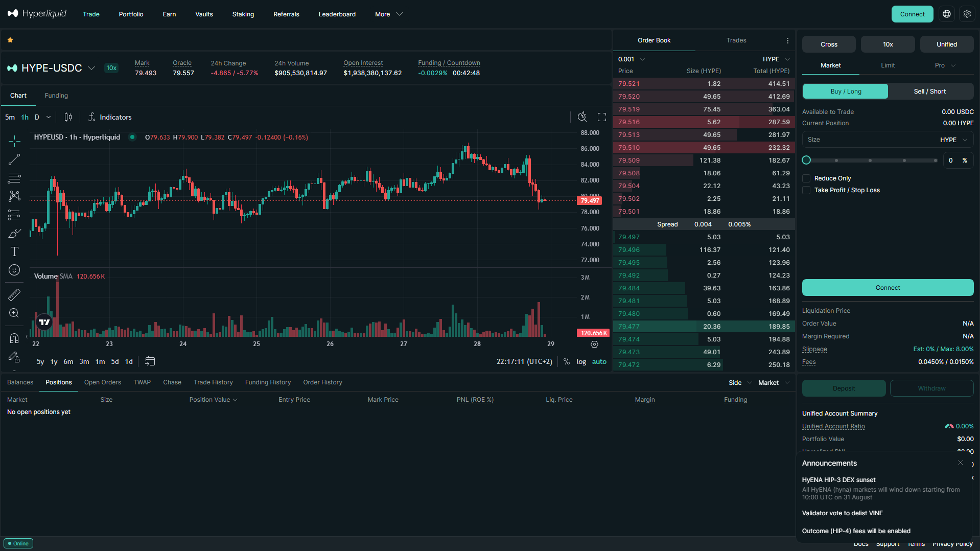Open the Indicators menu on chart
The image size is (980, 551).
tap(110, 117)
